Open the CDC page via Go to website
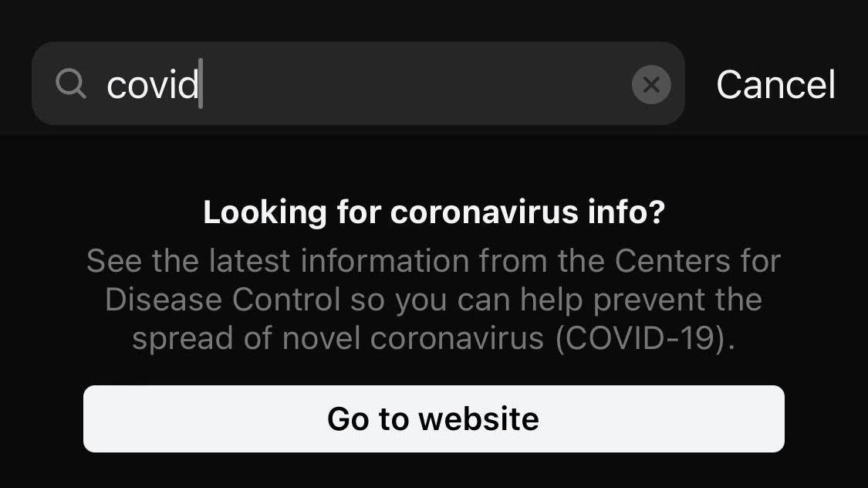The image size is (868, 488). [x=434, y=419]
